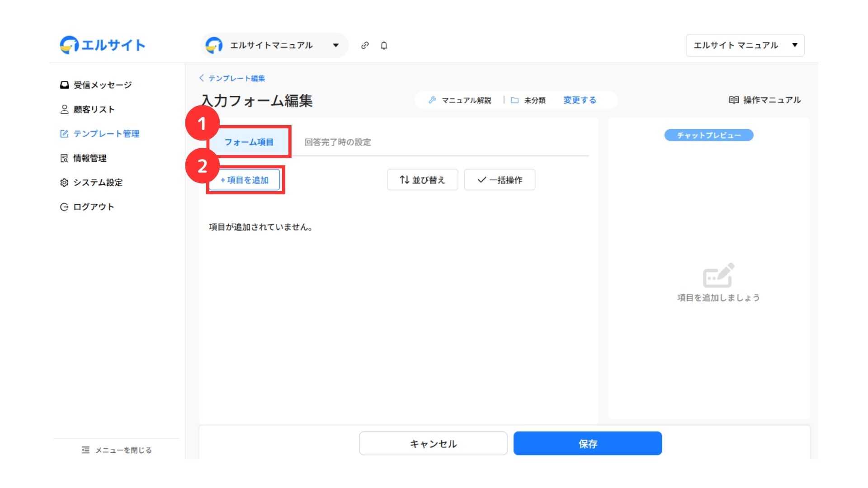Click the エルサイト logo
This screenshot has width=868, height=488.
click(103, 45)
